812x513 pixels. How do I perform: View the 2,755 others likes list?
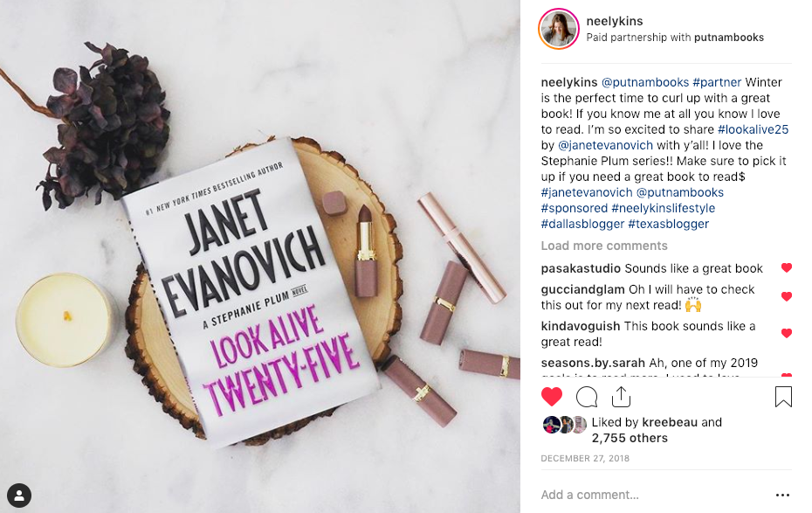coord(630,439)
